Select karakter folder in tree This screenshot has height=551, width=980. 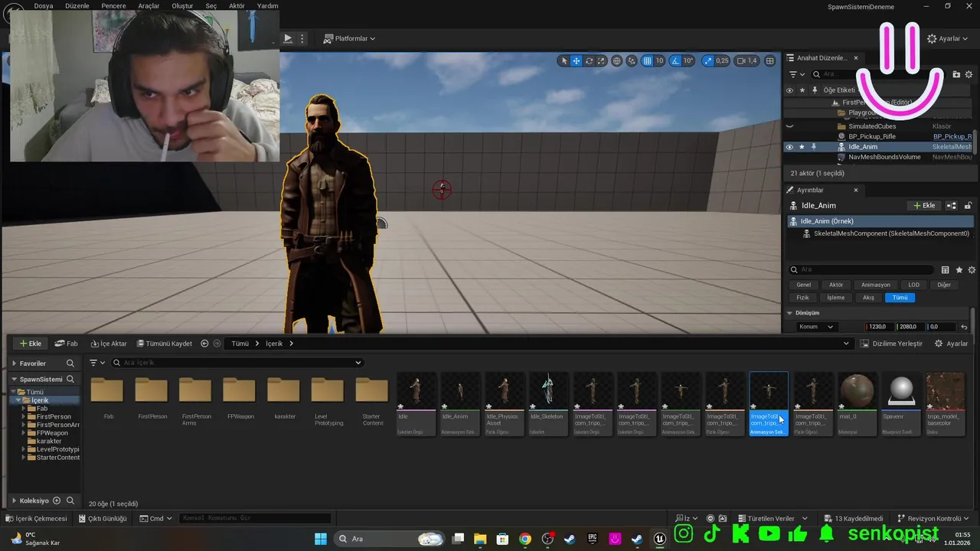coord(49,441)
